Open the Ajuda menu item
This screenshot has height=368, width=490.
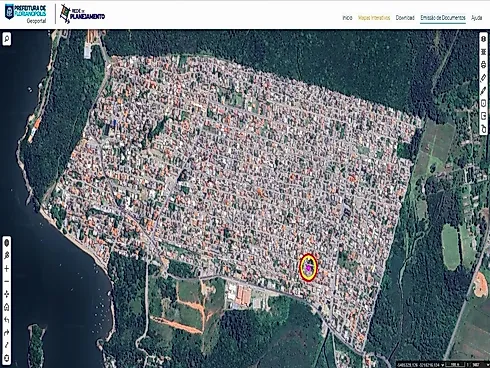[477, 18]
